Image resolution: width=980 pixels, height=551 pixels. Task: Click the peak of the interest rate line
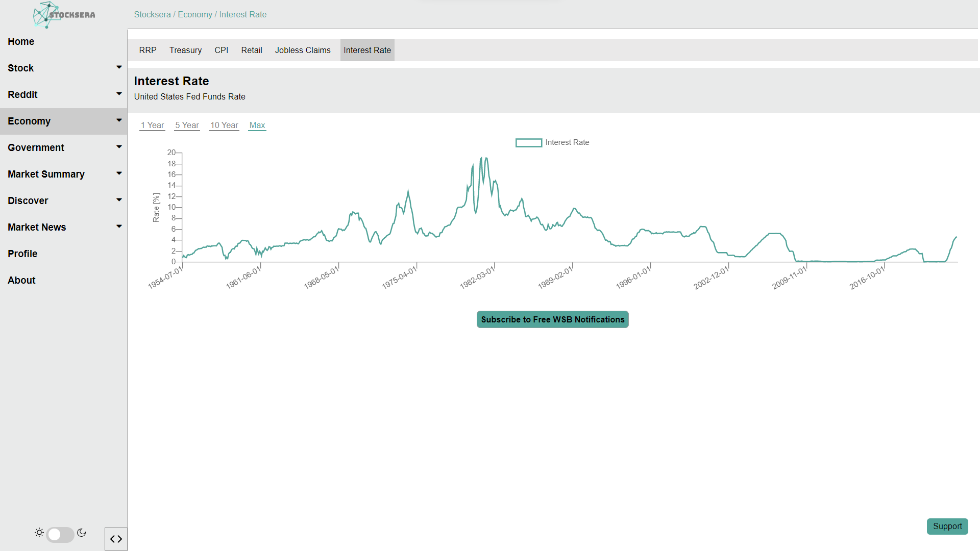click(x=481, y=158)
